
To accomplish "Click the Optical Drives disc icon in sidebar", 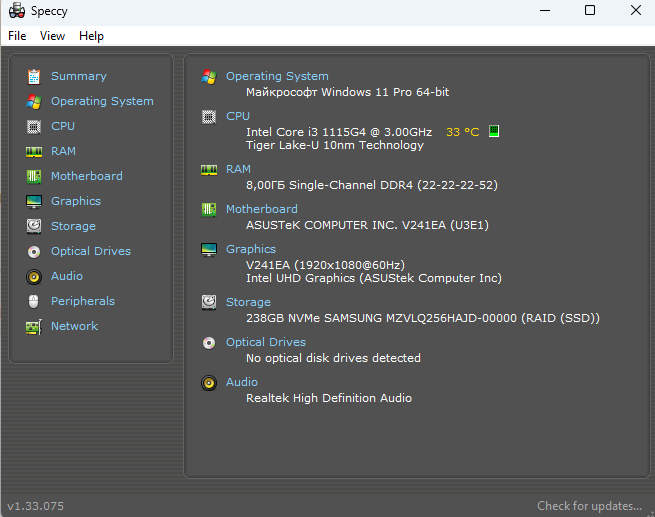I will pyautogui.click(x=34, y=251).
